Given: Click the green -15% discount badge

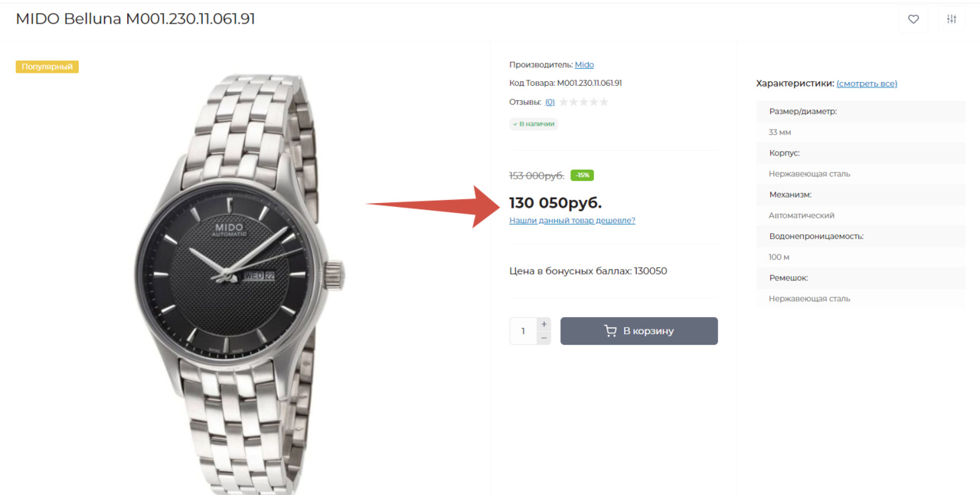Looking at the screenshot, I should pos(582,175).
